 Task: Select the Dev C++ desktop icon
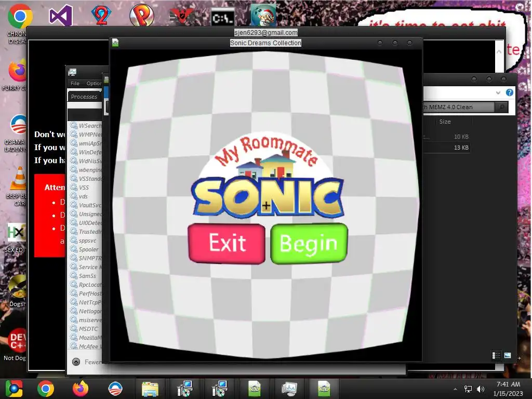click(17, 341)
